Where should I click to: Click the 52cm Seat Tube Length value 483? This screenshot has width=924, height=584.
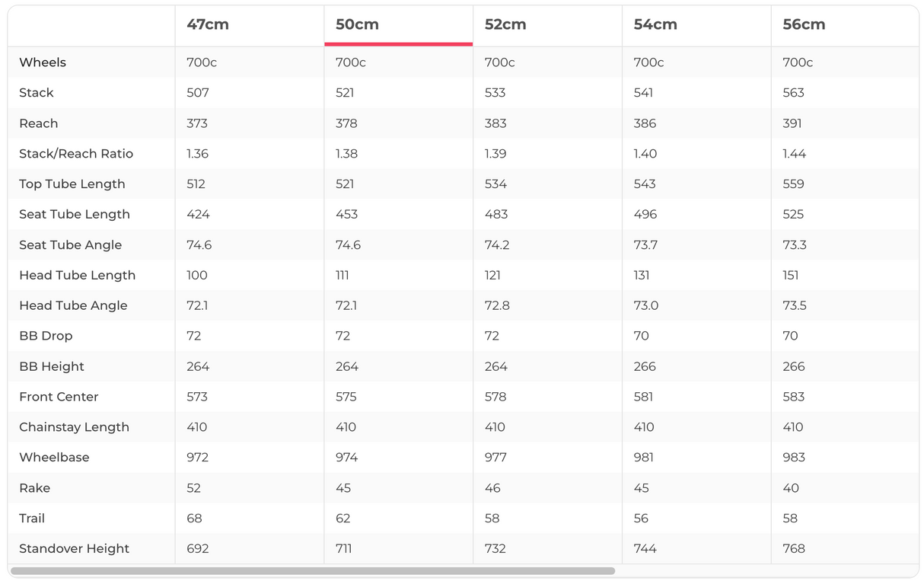tap(496, 215)
